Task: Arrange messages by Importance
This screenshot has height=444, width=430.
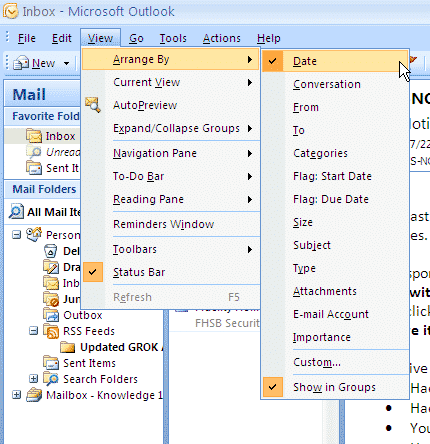Action: (x=335, y=337)
